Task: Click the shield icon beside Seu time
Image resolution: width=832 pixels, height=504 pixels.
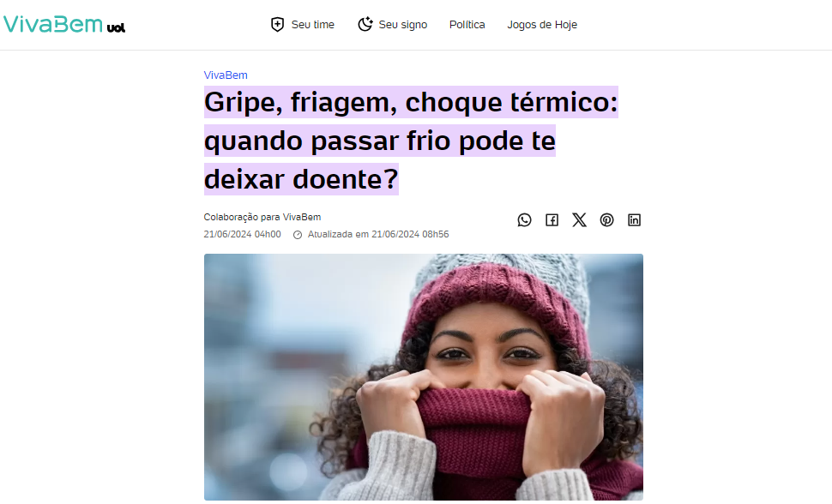Action: click(278, 24)
